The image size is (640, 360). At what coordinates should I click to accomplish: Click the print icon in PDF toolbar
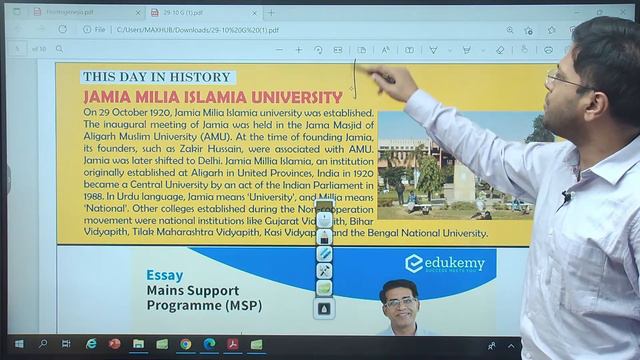[549, 50]
